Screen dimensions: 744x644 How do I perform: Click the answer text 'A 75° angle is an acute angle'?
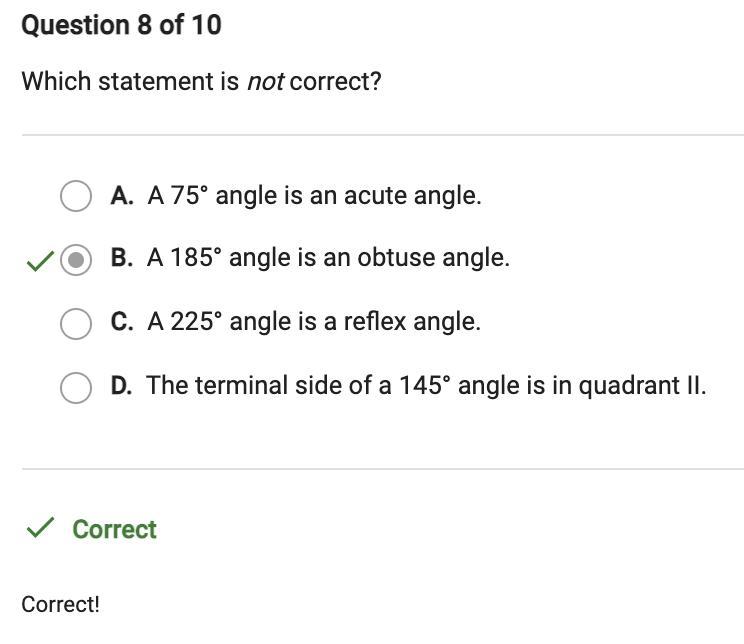coord(314,195)
